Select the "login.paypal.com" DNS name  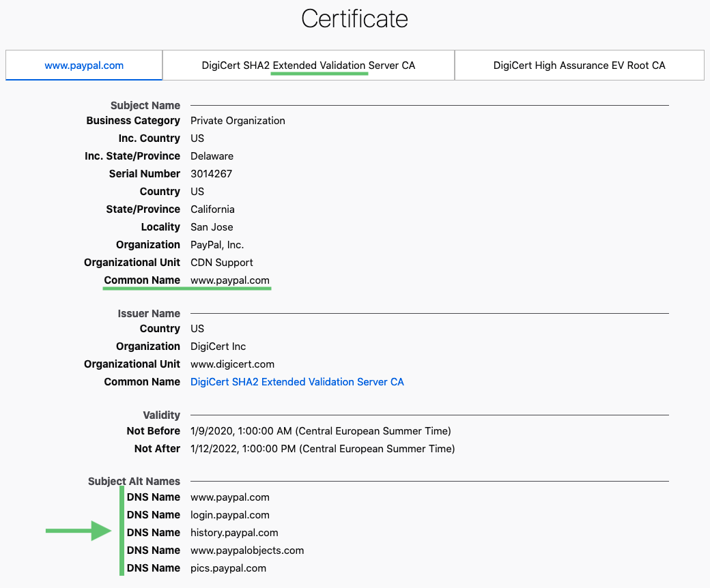pyautogui.click(x=230, y=515)
